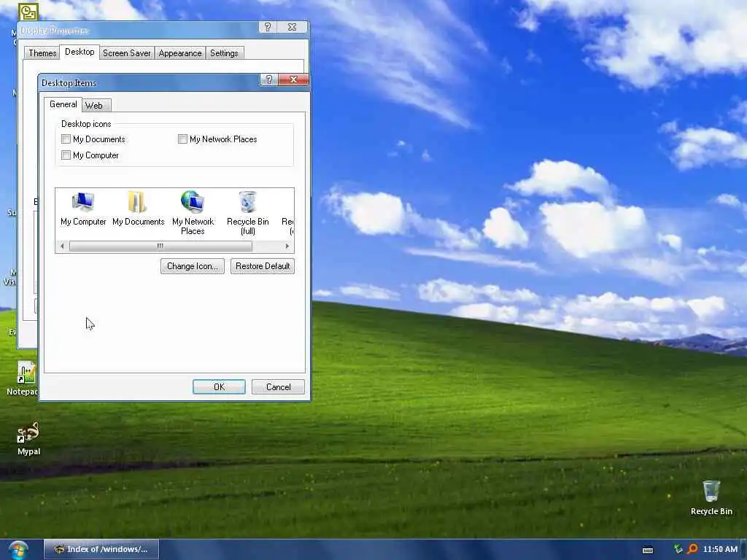Click the help button in Display Properties
Screen dimensions: 747x560
268,27
